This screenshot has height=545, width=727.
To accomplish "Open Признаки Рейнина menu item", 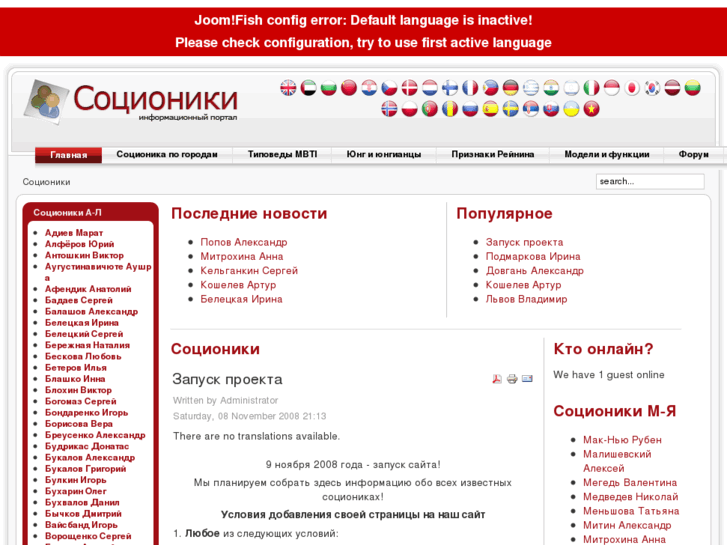I will (x=493, y=154).
